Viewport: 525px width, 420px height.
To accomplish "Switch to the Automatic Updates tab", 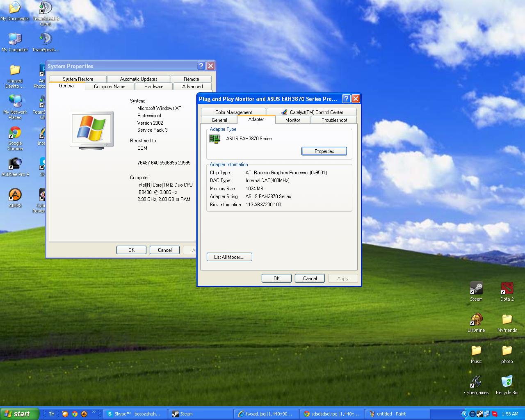I will 139,79.
